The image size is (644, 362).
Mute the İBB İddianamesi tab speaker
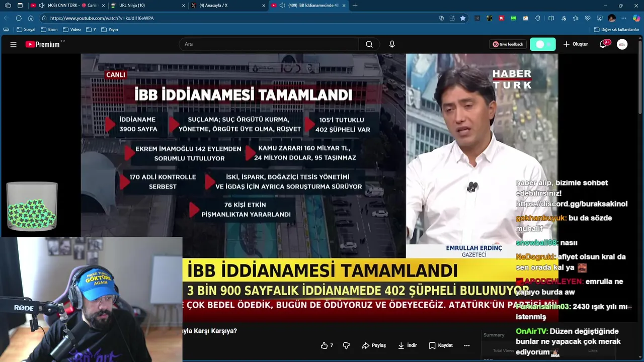282,6
